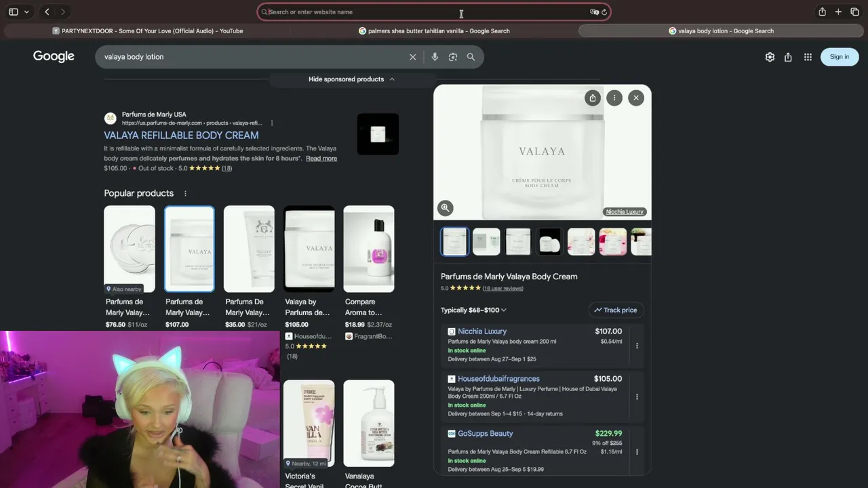Open the tab group dropdown arrow next to sidebar button
The height and width of the screenshot is (488, 868).
point(26,12)
